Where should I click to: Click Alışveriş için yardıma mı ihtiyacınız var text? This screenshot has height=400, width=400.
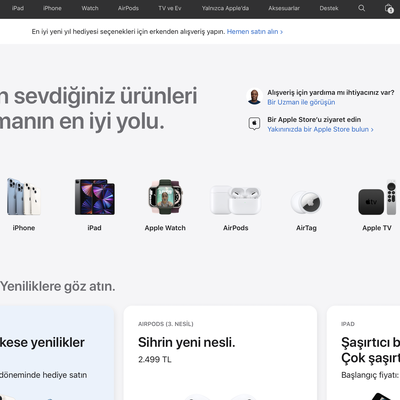coord(331,92)
